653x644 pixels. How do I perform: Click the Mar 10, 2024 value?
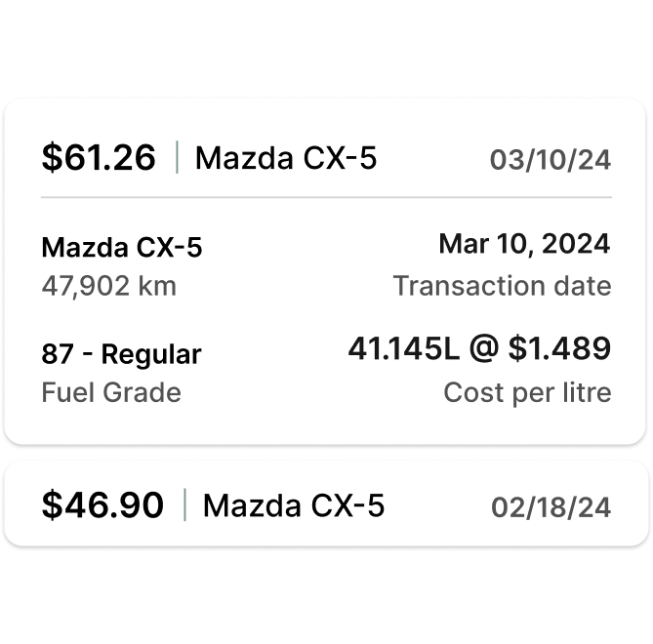pos(524,244)
